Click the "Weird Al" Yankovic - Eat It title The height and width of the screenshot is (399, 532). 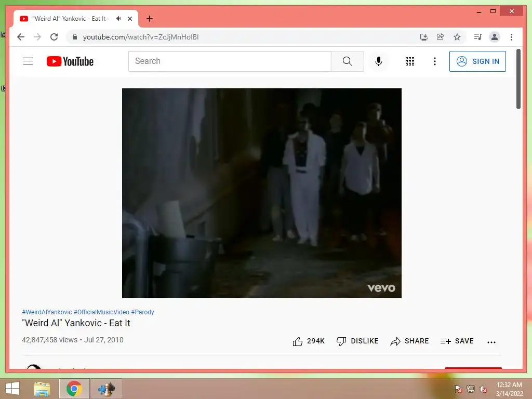[76, 323]
